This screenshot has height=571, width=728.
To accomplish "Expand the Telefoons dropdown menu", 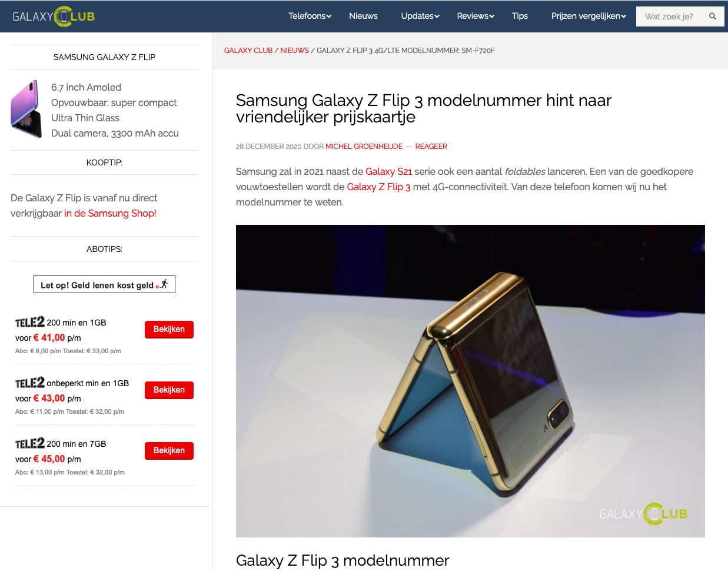I will (310, 16).
